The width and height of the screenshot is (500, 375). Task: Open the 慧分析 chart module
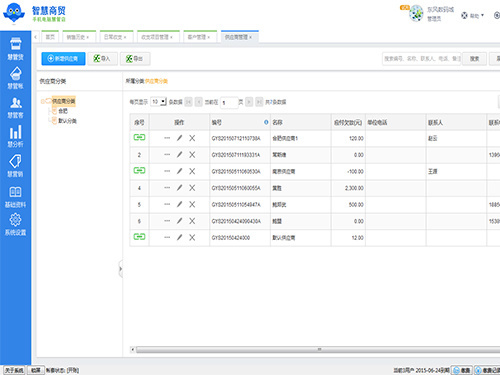click(x=15, y=136)
